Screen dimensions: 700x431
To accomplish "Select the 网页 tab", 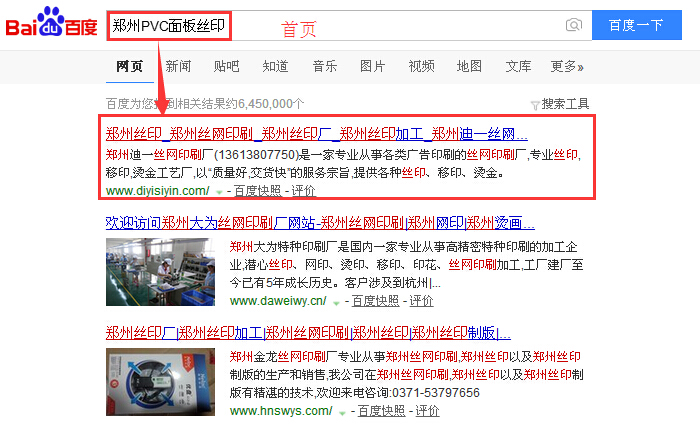I will [129, 67].
